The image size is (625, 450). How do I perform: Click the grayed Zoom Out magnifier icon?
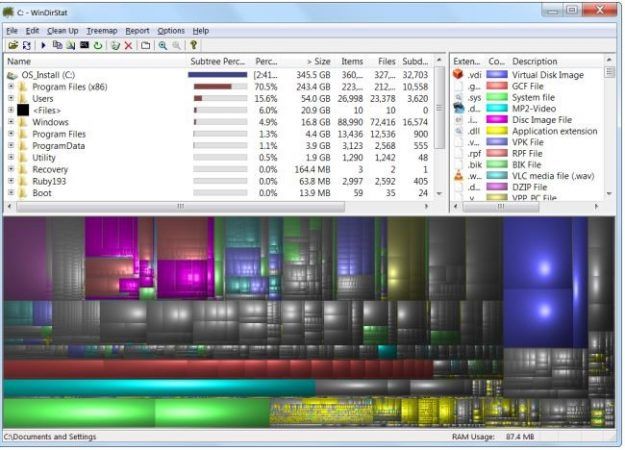point(176,45)
